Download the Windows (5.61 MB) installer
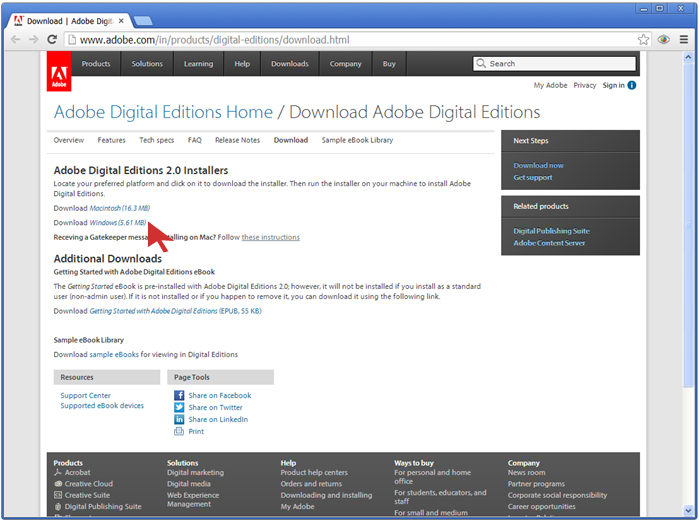The width and height of the screenshot is (700, 521). click(118, 223)
